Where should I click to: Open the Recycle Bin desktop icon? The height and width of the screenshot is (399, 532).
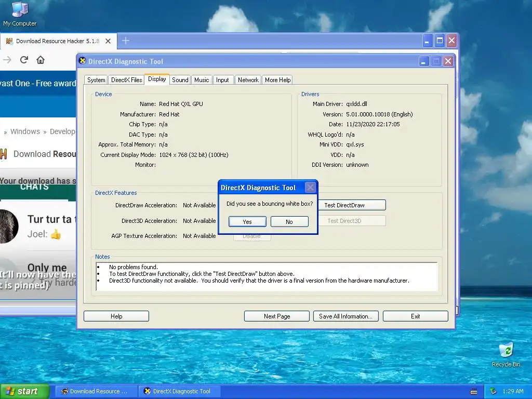coord(506,355)
